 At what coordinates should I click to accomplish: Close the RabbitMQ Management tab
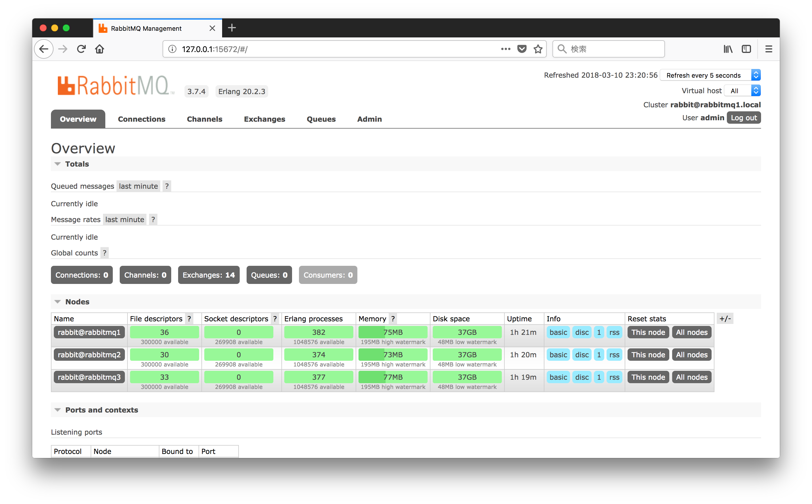[212, 28]
